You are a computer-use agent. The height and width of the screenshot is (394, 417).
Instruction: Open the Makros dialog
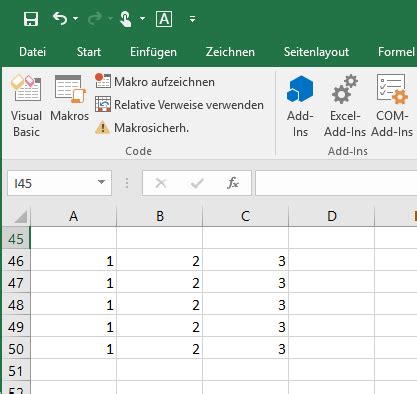pos(70,98)
